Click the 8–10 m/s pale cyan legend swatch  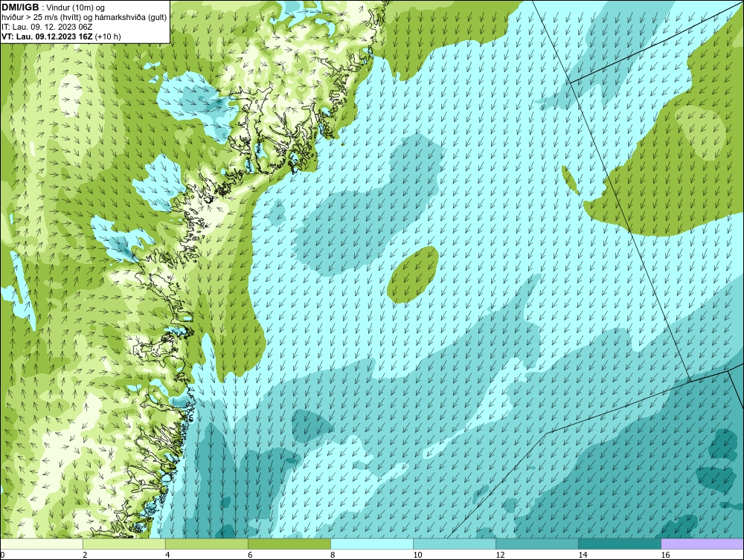tap(372, 544)
